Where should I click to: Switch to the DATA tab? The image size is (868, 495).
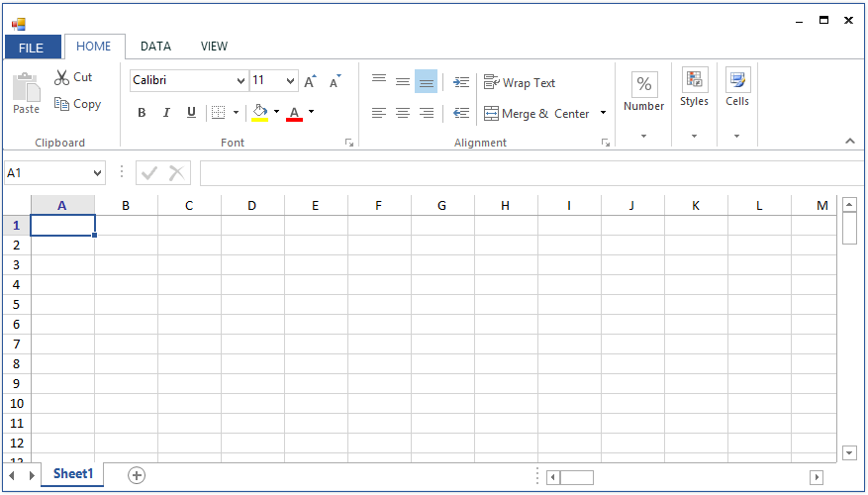[x=155, y=47]
